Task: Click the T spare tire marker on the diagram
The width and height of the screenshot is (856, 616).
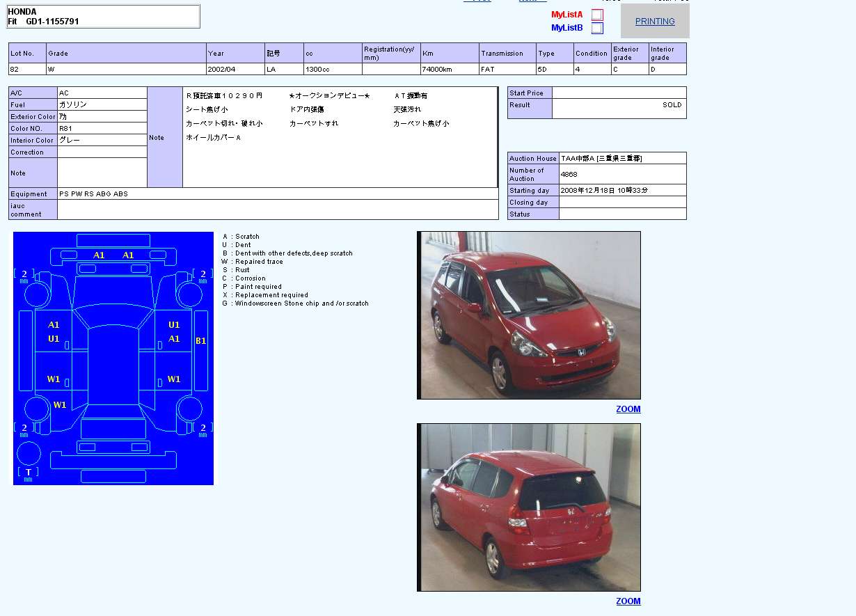Action: pyautogui.click(x=29, y=473)
